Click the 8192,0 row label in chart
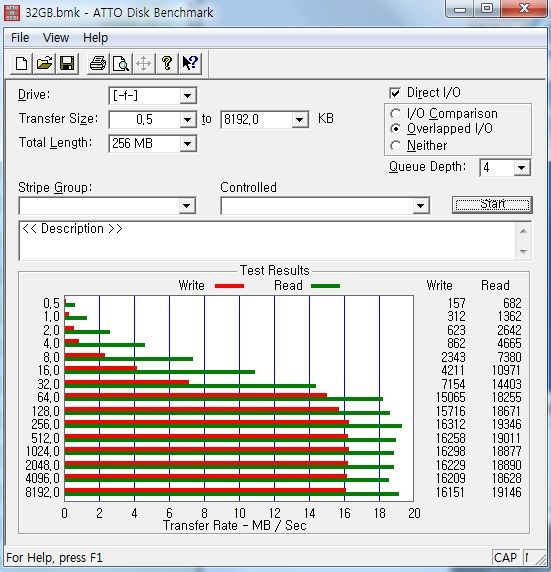551x572 pixels. click(42, 492)
